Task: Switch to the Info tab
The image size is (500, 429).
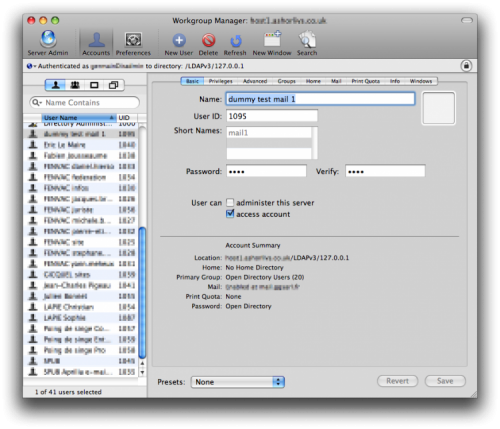Action: 395,81
